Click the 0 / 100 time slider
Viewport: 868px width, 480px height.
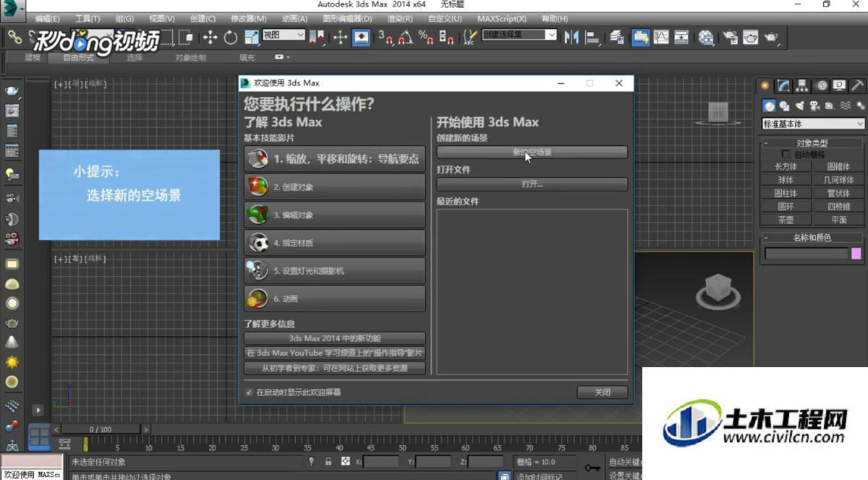(x=101, y=429)
